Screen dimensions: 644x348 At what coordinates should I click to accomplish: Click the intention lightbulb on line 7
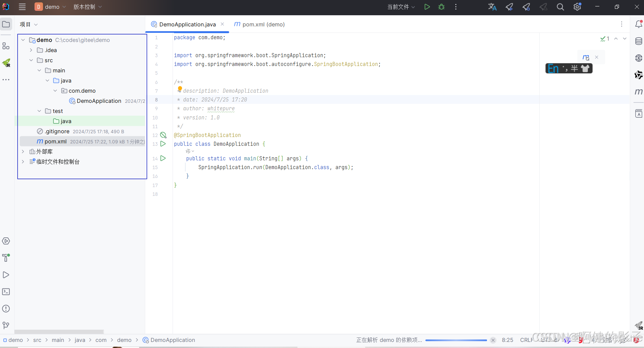pyautogui.click(x=180, y=89)
